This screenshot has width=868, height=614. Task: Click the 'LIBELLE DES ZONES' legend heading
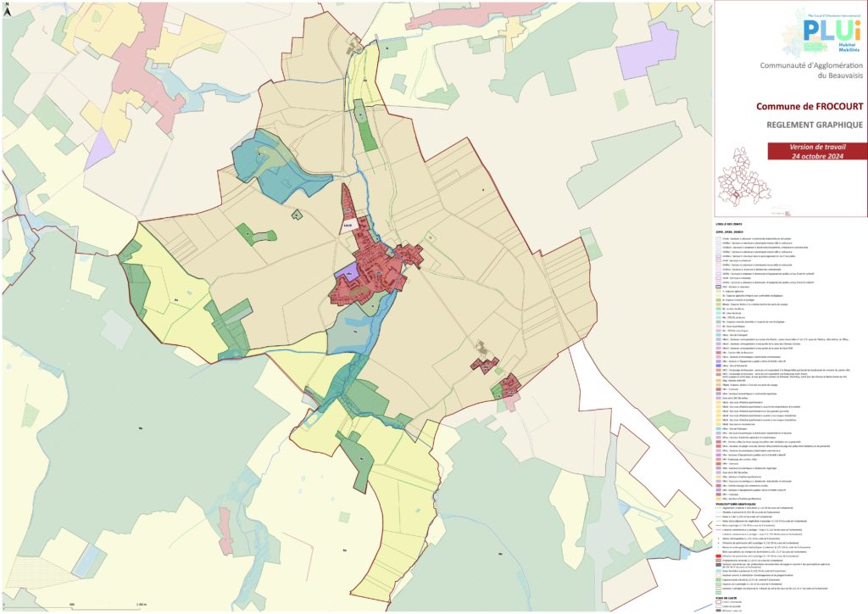728,224
